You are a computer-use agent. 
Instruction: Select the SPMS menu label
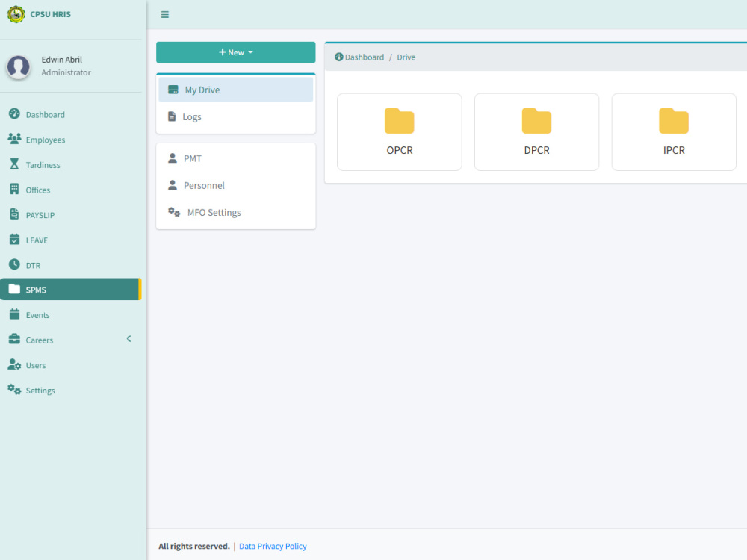[x=36, y=290]
